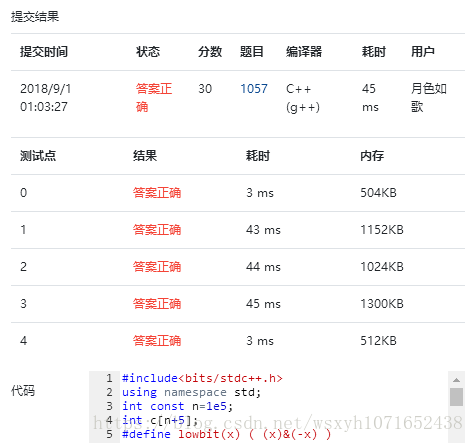474x443 pixels.
Task: Click the code panel scrollbar thumb
Action: pos(456,397)
